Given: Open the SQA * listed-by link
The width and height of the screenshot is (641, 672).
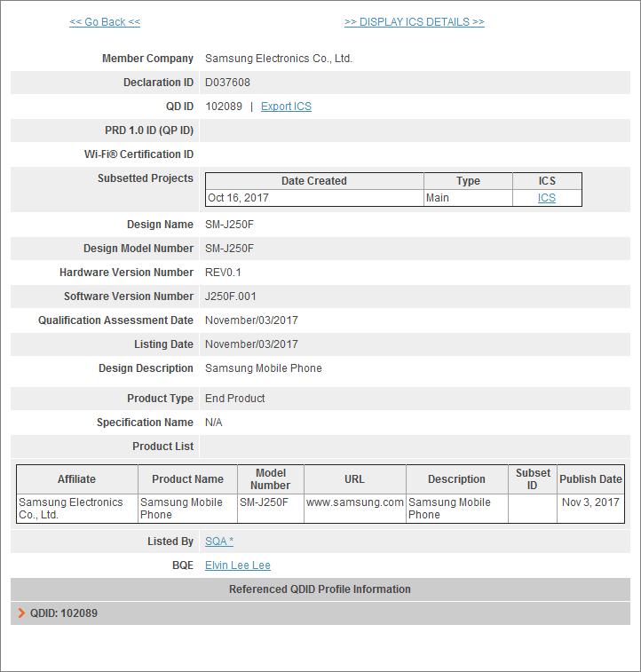Looking at the screenshot, I should tap(219, 542).
